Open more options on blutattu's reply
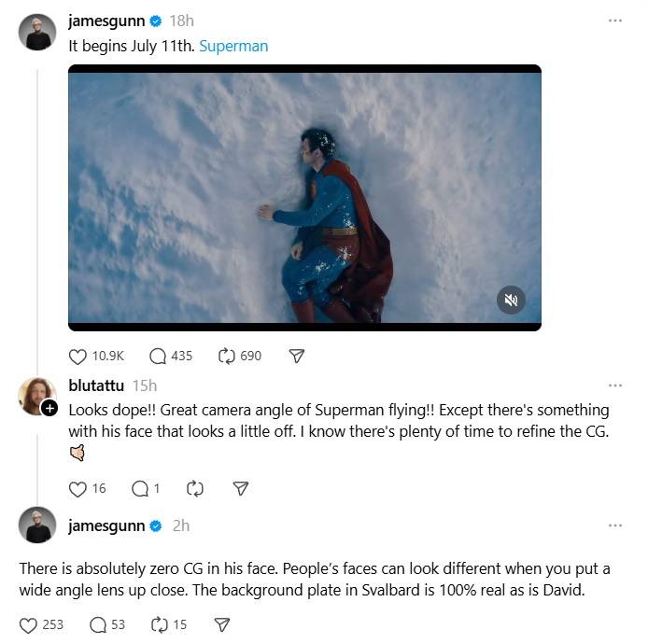This screenshot has width=648, height=644. tap(614, 385)
